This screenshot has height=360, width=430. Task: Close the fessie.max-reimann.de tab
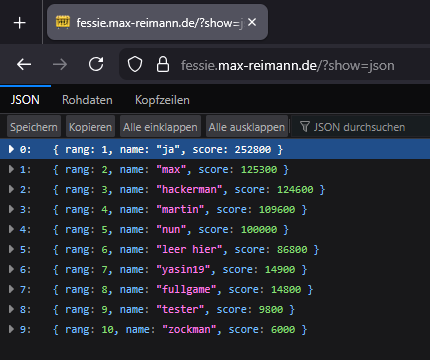(252, 22)
